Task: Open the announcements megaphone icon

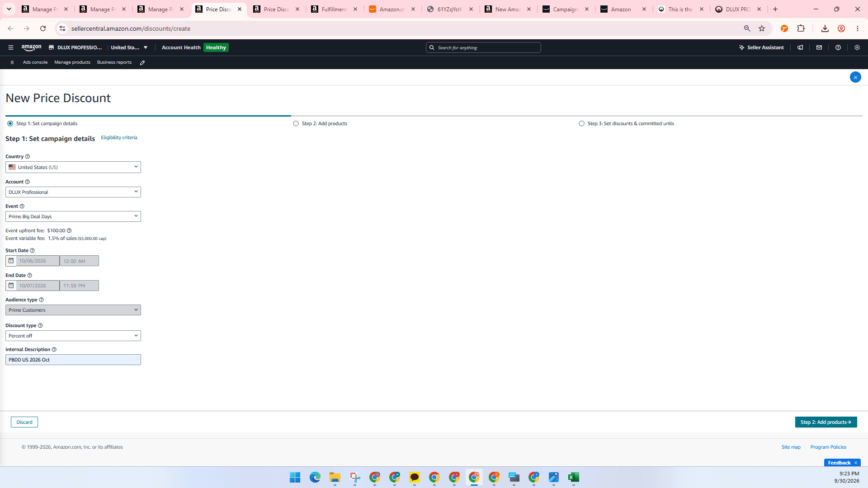Action: click(x=800, y=47)
